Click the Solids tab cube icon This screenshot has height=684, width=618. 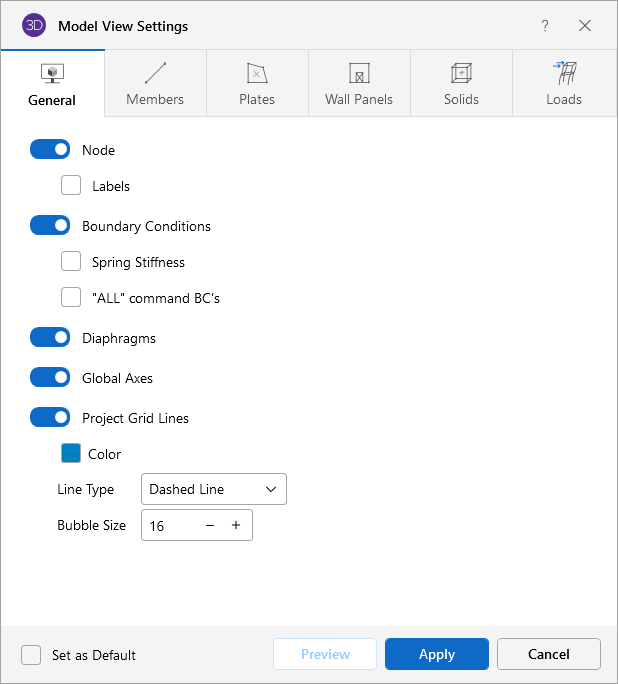pos(461,73)
